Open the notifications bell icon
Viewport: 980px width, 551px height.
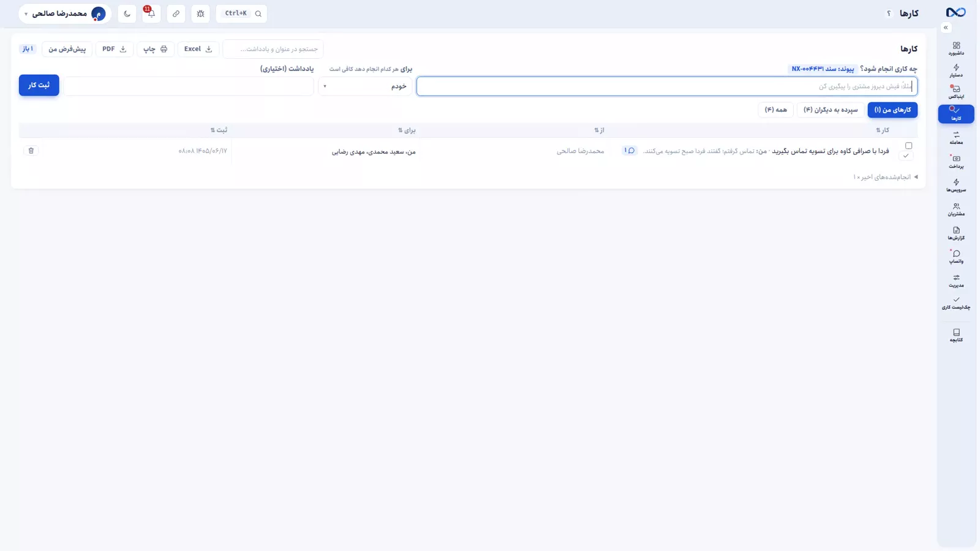(x=151, y=13)
